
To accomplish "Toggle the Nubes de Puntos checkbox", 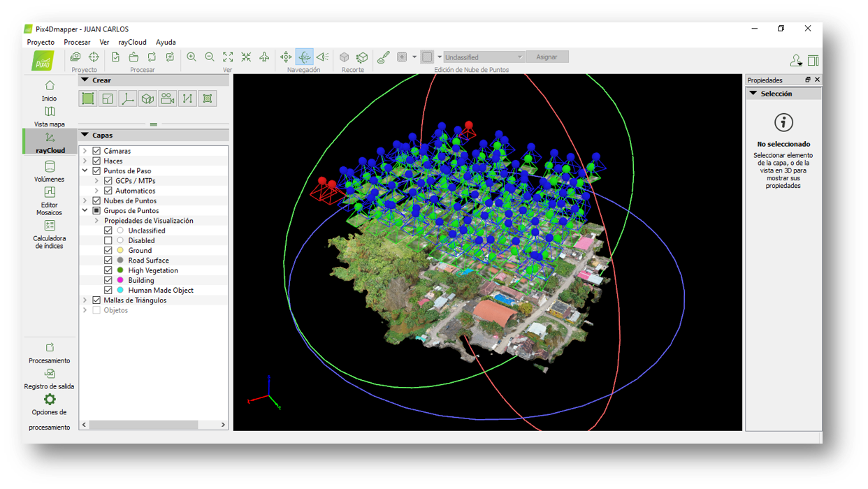I will click(96, 200).
